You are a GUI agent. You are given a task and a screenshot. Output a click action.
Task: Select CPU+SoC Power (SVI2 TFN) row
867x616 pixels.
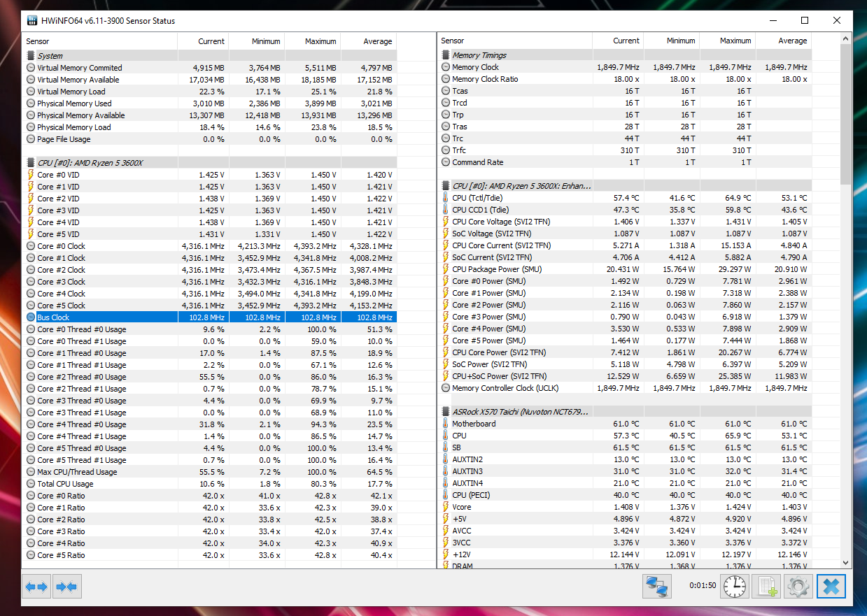point(625,376)
